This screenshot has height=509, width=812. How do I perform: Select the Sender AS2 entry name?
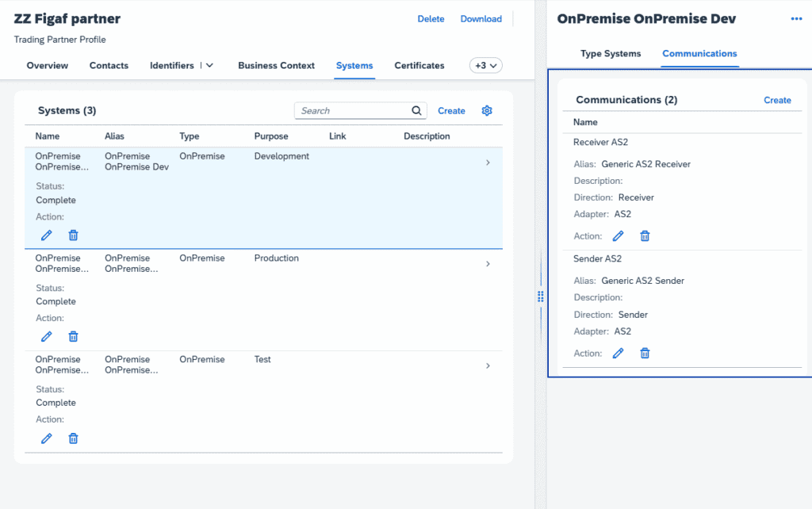click(597, 259)
